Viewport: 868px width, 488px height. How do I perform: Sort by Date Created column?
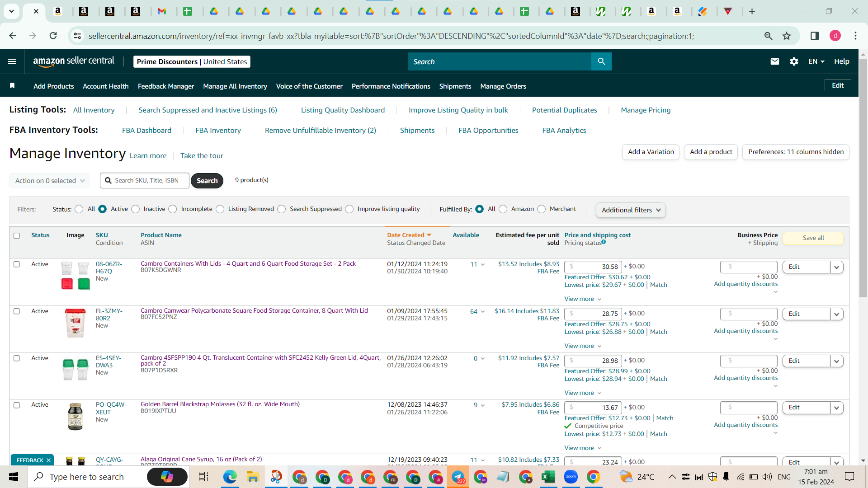409,235
